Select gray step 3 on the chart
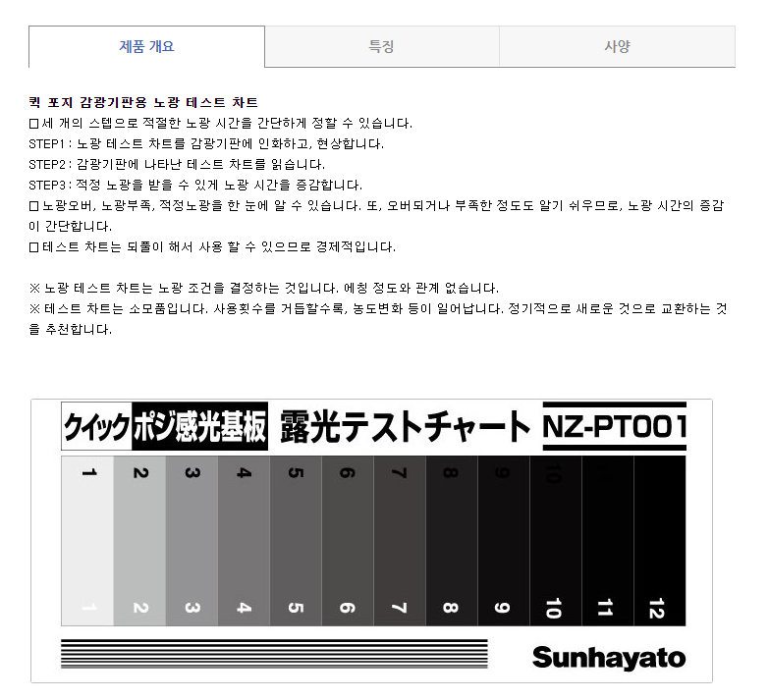The width and height of the screenshot is (769, 700). pyautogui.click(x=192, y=540)
